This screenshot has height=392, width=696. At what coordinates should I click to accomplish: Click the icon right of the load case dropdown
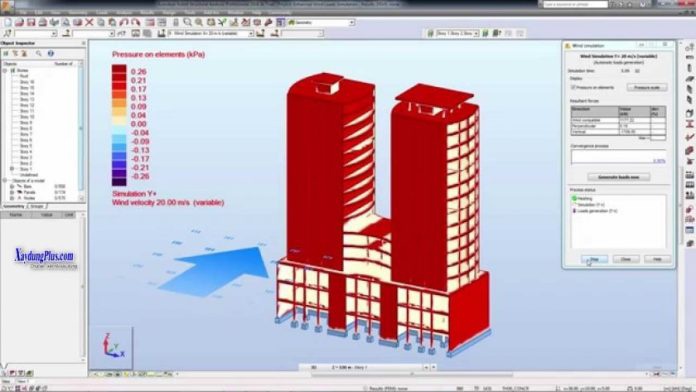click(x=261, y=33)
